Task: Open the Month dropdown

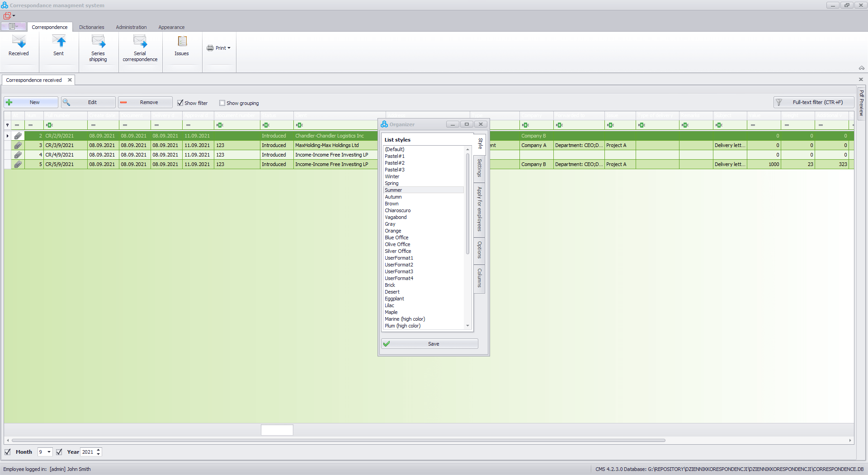Action: (49, 452)
